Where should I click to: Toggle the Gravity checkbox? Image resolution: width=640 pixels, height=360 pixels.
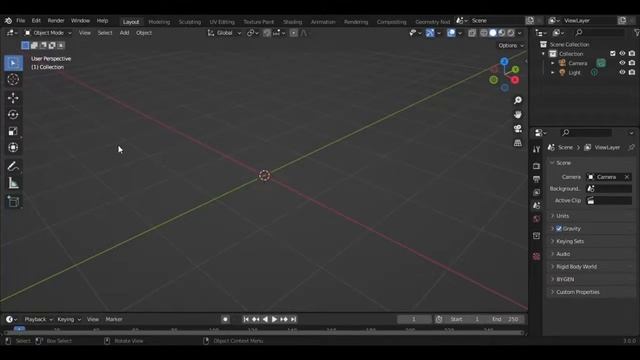tap(559, 229)
